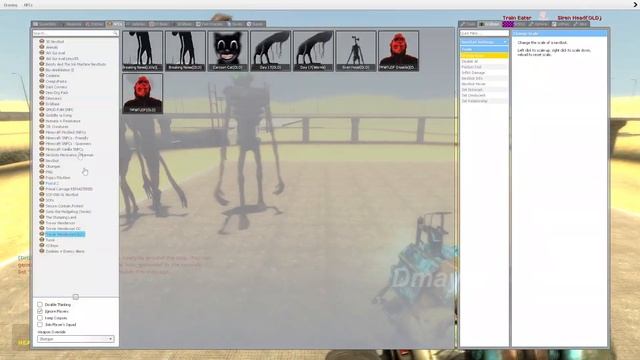This screenshot has width=640, height=360.
Task: Enable the Join Player's Squad checkbox
Action: pos(40,324)
